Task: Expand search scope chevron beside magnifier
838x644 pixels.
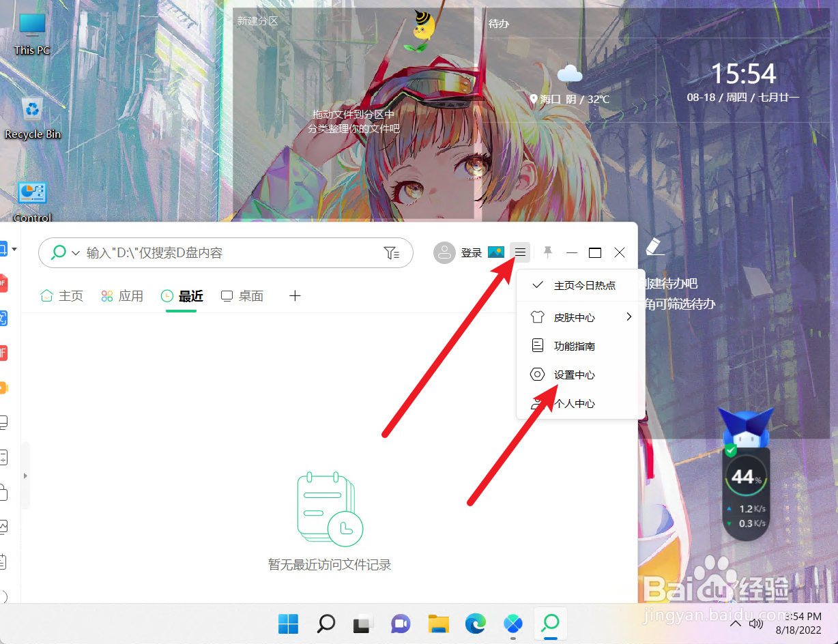Action: (76, 253)
